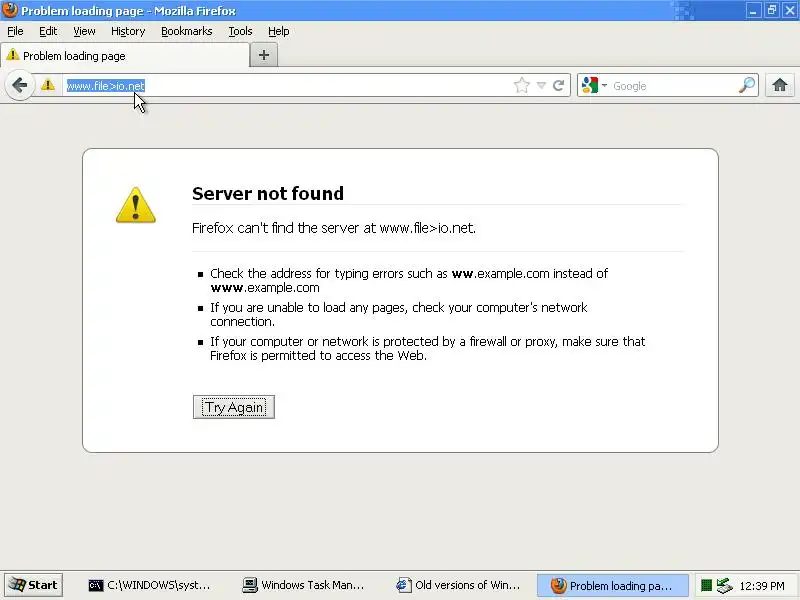Click the large yellow warning triangle on error page

coord(136,205)
